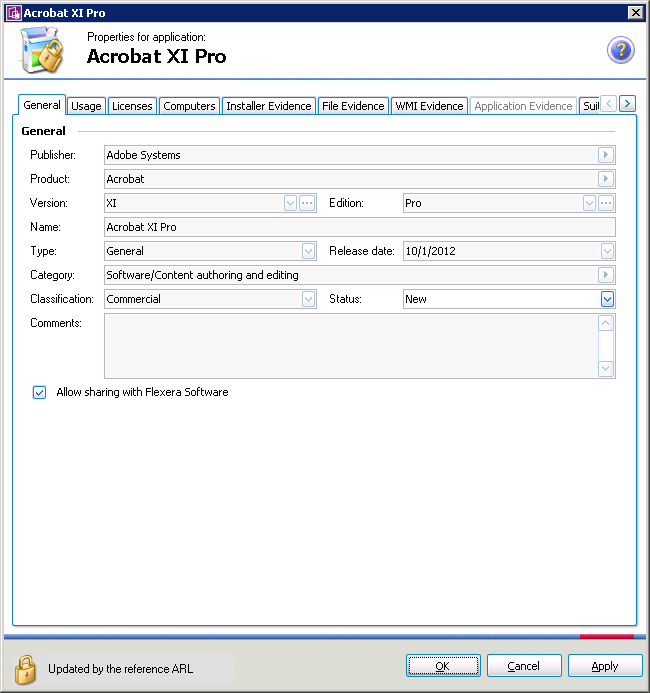
Task: Open the Installer Evidence tab
Action: coord(268,106)
